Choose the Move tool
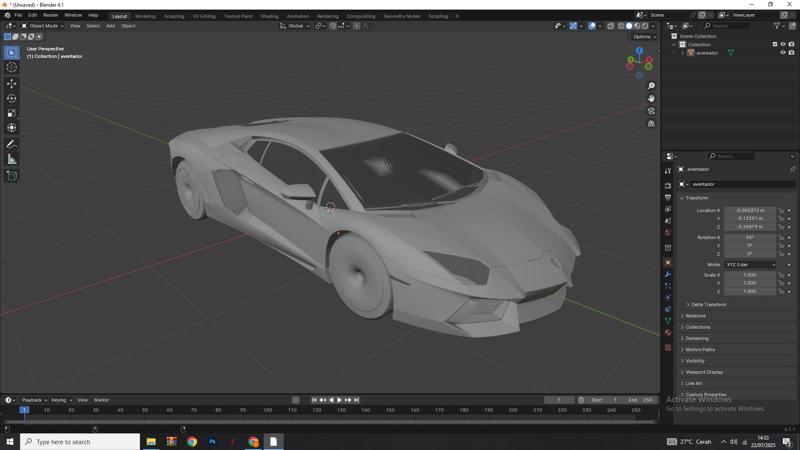The height and width of the screenshot is (450, 800). [x=12, y=83]
